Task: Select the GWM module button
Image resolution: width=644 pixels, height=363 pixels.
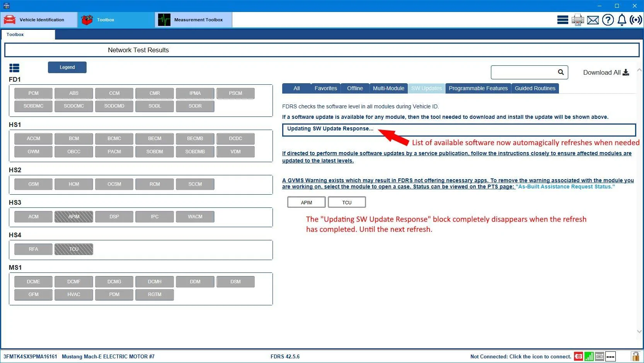Action: pos(34,152)
